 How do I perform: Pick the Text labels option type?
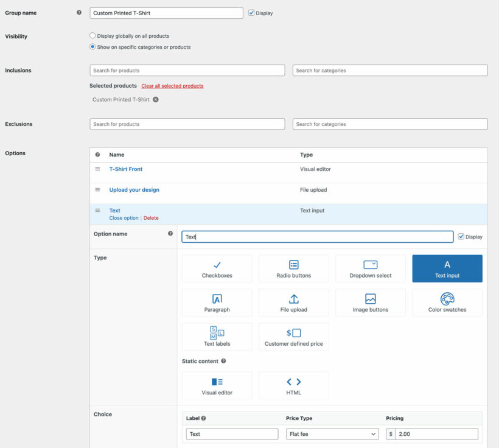[217, 337]
